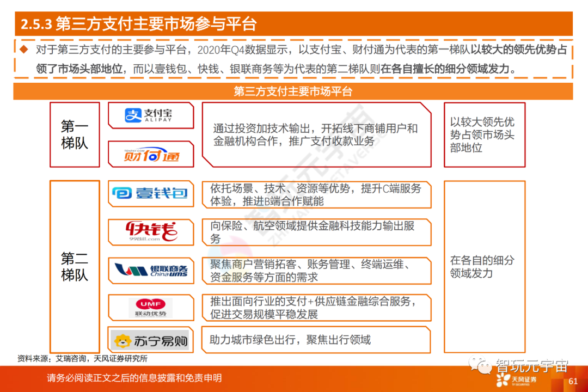588x392 pixels.
Task: Click the 苏宁易购 logo
Action: tap(151, 341)
